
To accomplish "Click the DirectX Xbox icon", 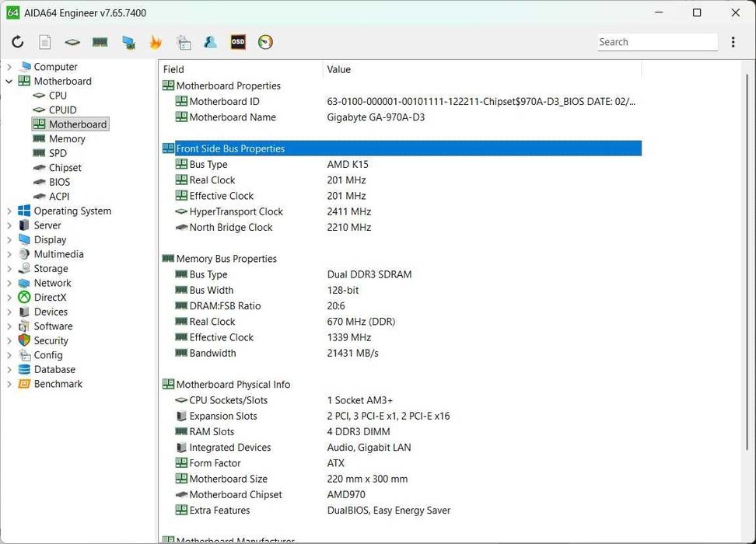I will [x=24, y=298].
